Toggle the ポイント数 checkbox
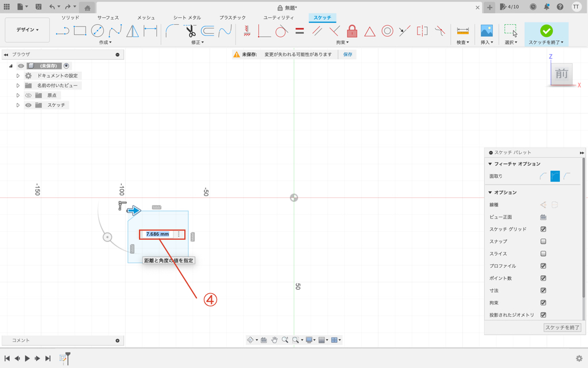The width and height of the screenshot is (588, 368). coord(543,278)
